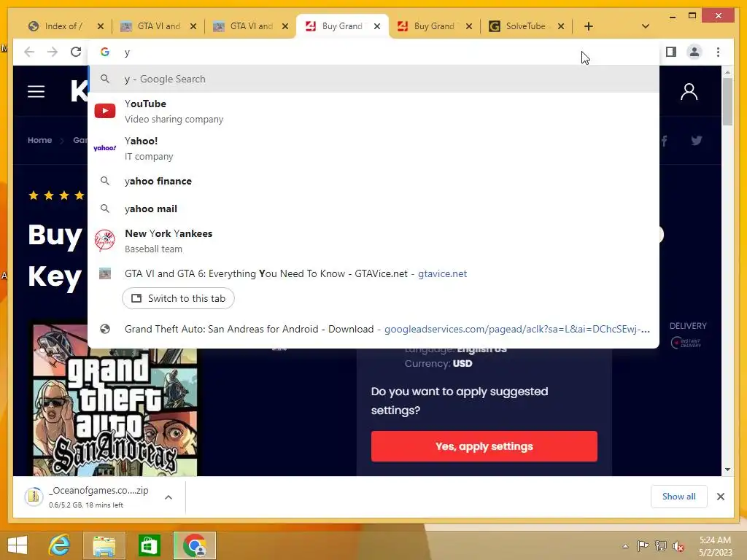Click the address bar containing 'y'
The height and width of the screenshot is (560, 747).
point(373,52)
